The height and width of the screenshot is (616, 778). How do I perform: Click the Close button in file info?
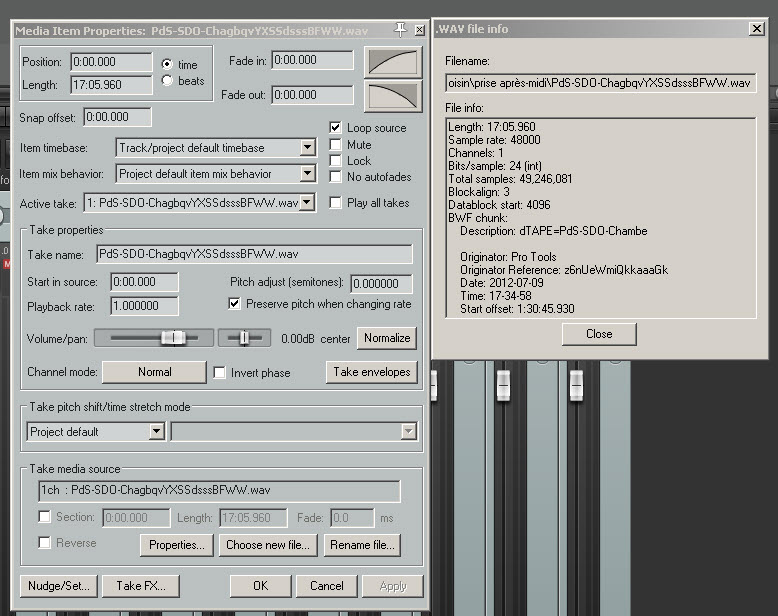tap(599, 334)
